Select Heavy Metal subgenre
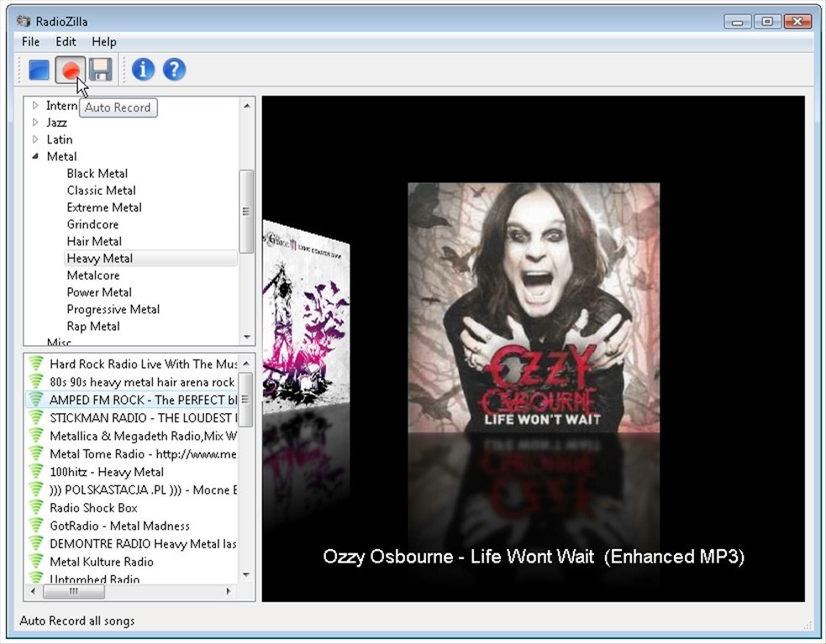Viewport: 826px width, 644px height. pyautogui.click(x=150, y=258)
